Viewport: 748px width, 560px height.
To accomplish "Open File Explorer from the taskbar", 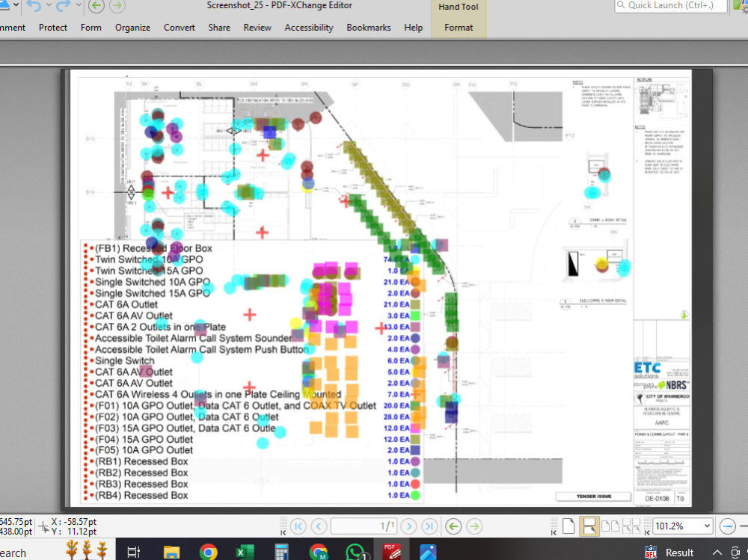I will [171, 552].
